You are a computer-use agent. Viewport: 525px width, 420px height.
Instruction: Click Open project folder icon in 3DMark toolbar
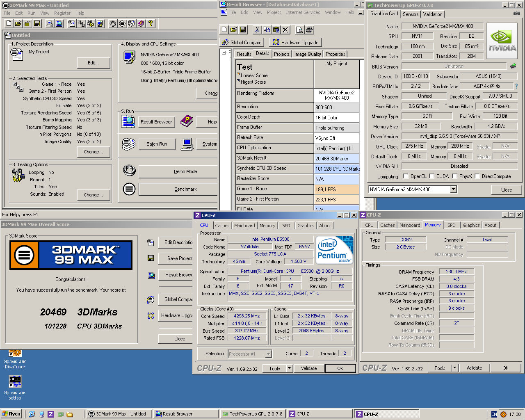coord(18,23)
